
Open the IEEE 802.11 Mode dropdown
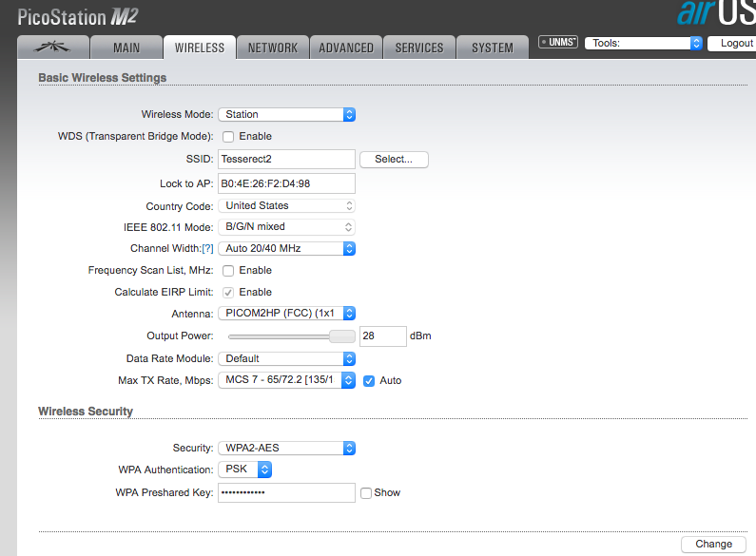(x=287, y=227)
